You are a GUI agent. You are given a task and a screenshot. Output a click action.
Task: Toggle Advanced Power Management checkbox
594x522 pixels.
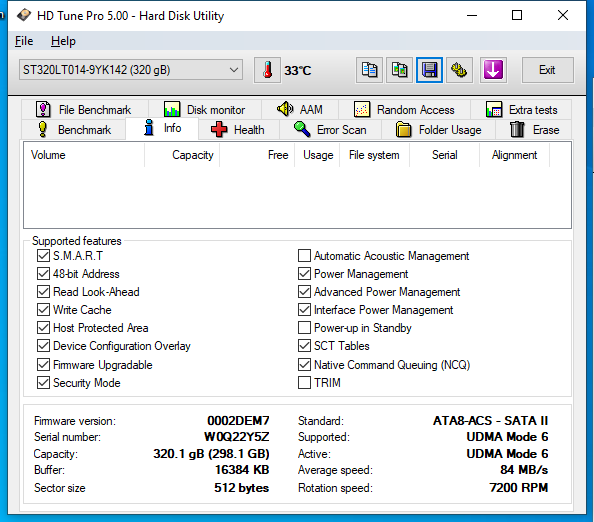coord(304,292)
